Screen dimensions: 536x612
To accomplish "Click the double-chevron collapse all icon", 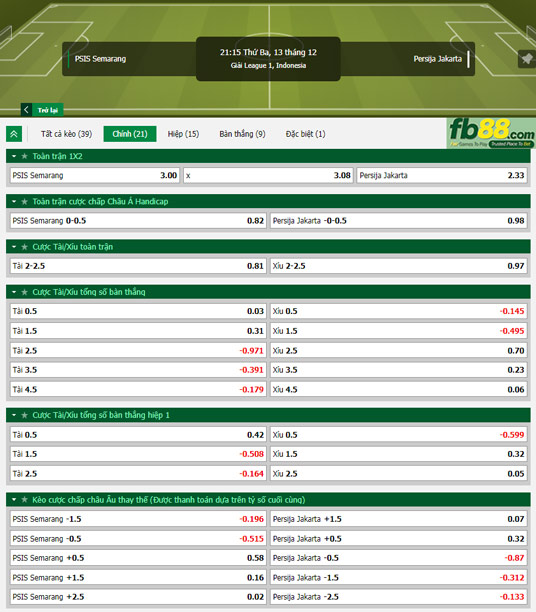I will point(14,134).
